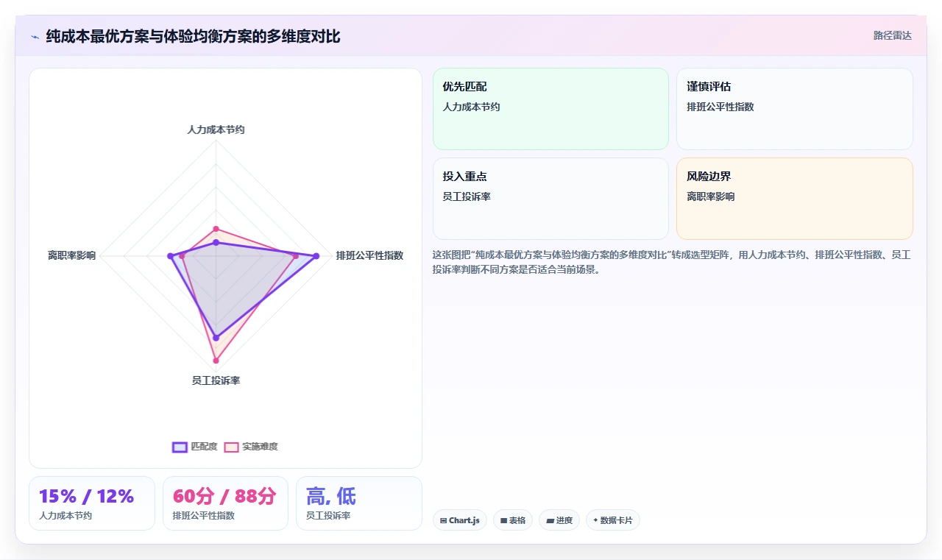Select the 表格 tag chip
942x560 pixels.
513,520
